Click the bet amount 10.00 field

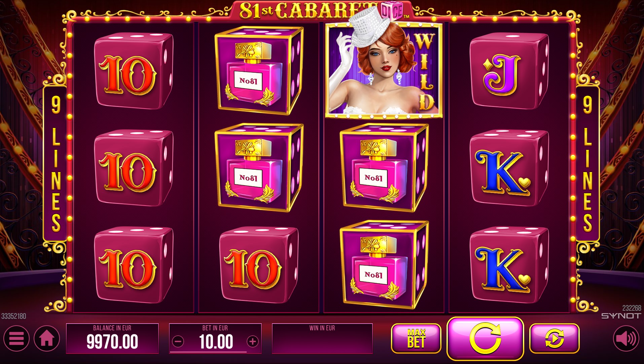[x=215, y=338]
